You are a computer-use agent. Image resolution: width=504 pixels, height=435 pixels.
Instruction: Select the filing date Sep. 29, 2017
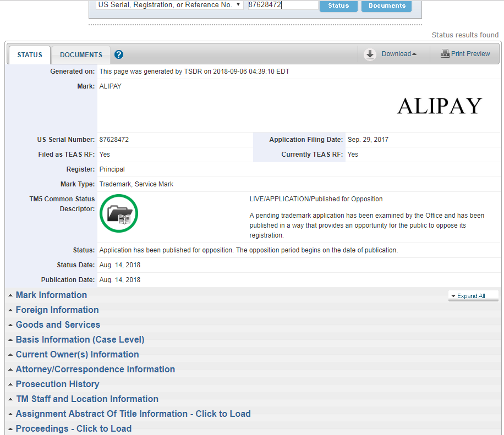[x=368, y=140]
